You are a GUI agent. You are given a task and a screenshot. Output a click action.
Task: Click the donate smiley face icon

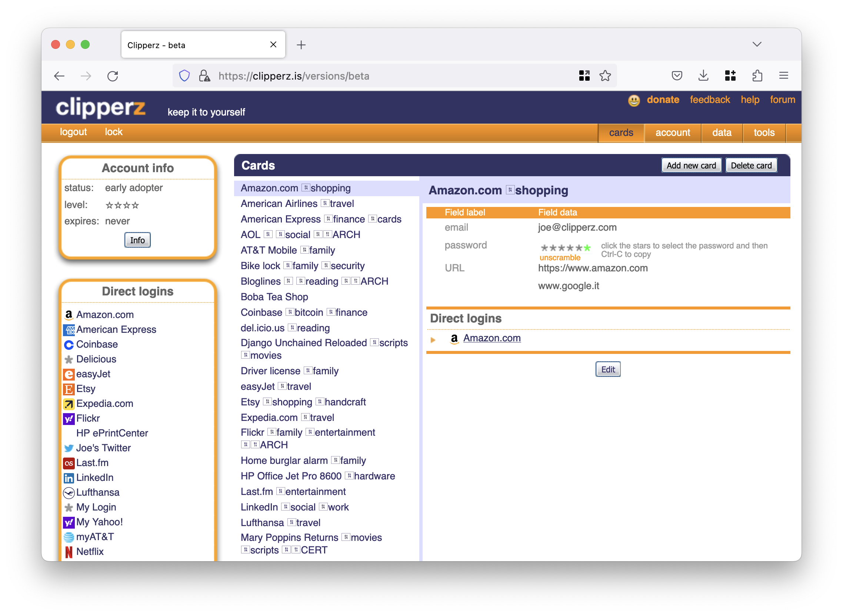[633, 100]
